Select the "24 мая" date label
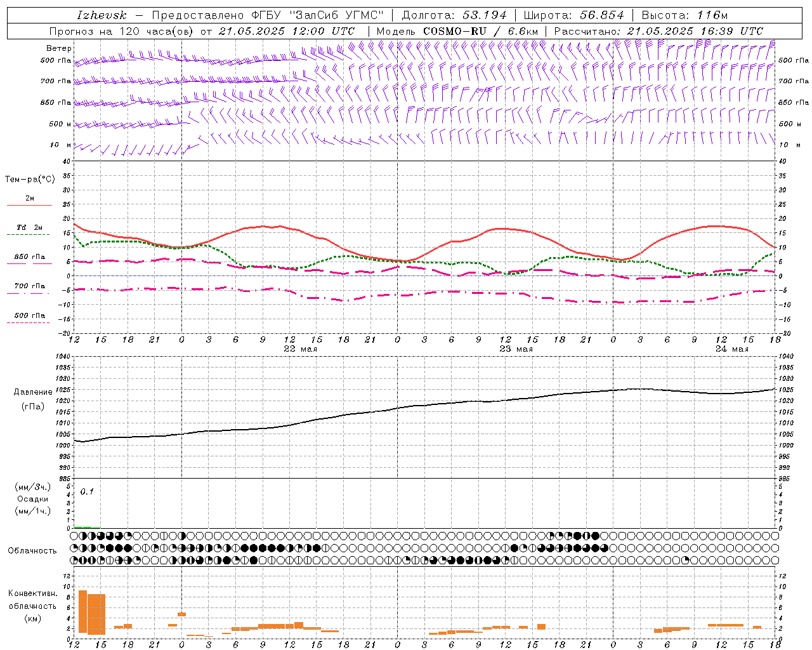The width and height of the screenshot is (812, 650). (732, 349)
